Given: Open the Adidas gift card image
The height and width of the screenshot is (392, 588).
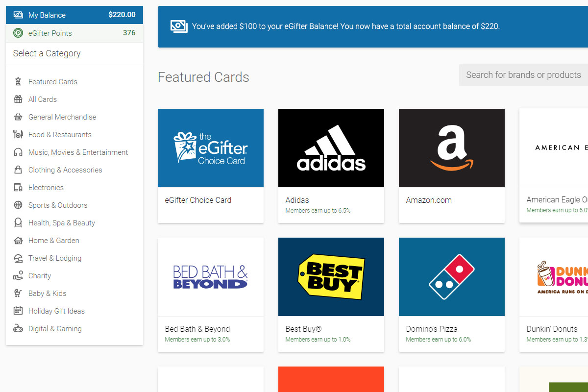Looking at the screenshot, I should (x=331, y=148).
